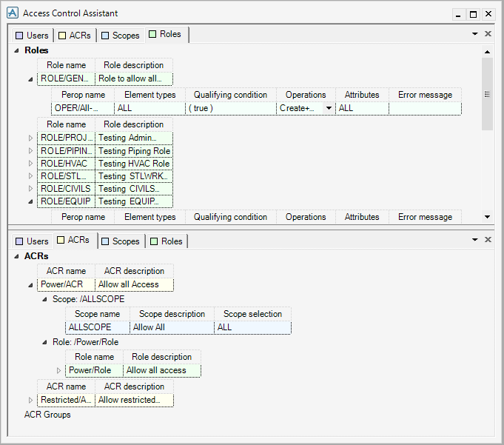The height and width of the screenshot is (445, 504).
Task: Click the Attributes cell containing ALL
Action: [362, 108]
